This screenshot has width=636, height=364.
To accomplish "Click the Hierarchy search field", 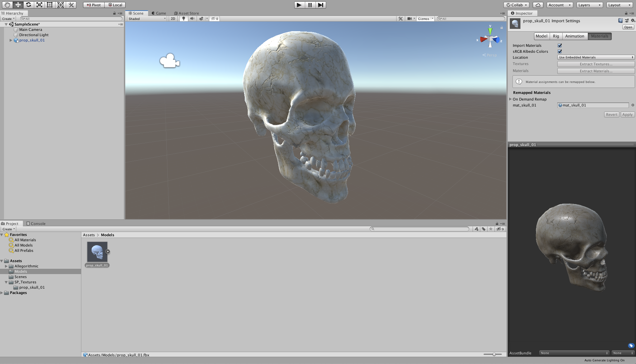I will (71, 19).
